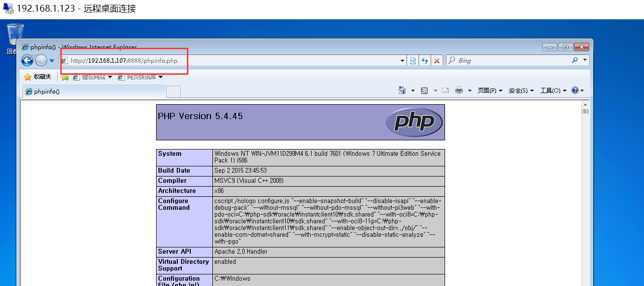The width and height of the screenshot is (644, 286).
Task: Click the Bing search input box
Action: 508,60
